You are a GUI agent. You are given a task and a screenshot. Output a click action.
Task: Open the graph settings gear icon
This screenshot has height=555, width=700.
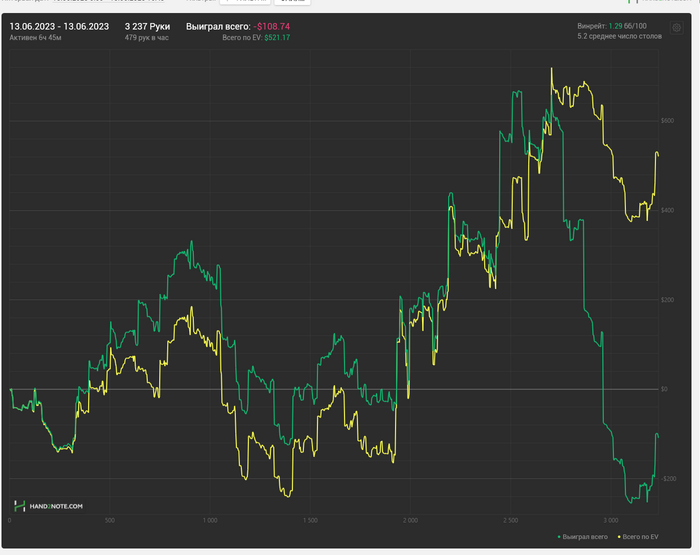click(x=676, y=28)
